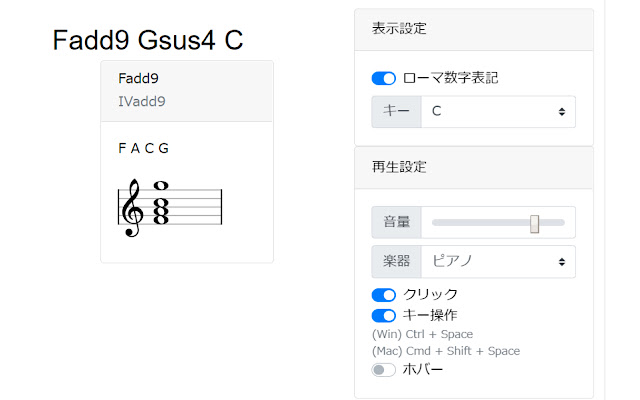The width and height of the screenshot is (640, 400).
Task: Click the IVadd9 roman numeral label
Action: point(142,100)
